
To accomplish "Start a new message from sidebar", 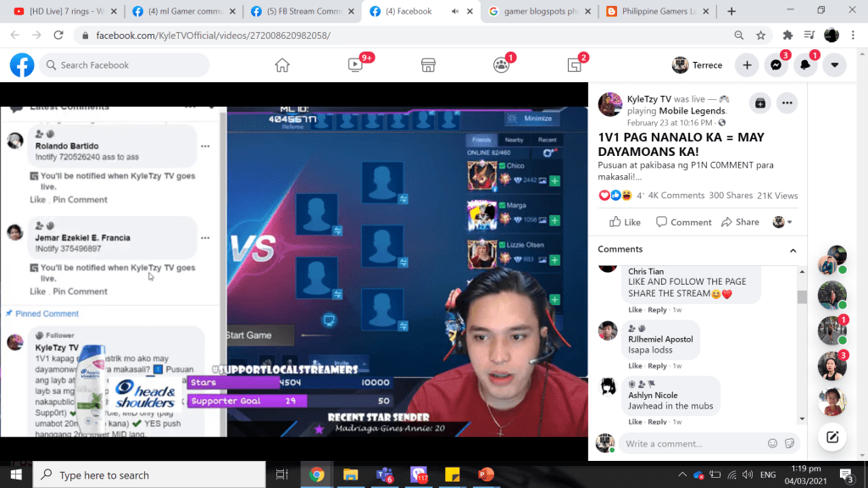I will [x=832, y=437].
